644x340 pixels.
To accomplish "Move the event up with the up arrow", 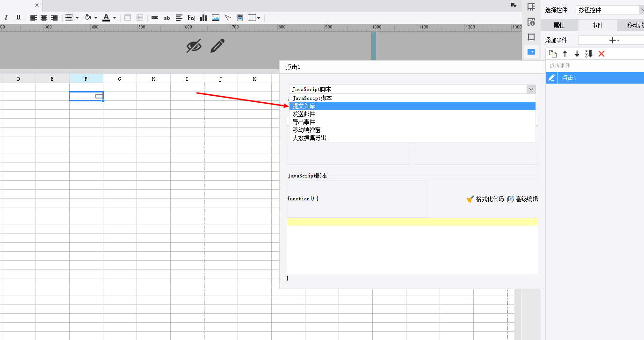I will pos(565,54).
